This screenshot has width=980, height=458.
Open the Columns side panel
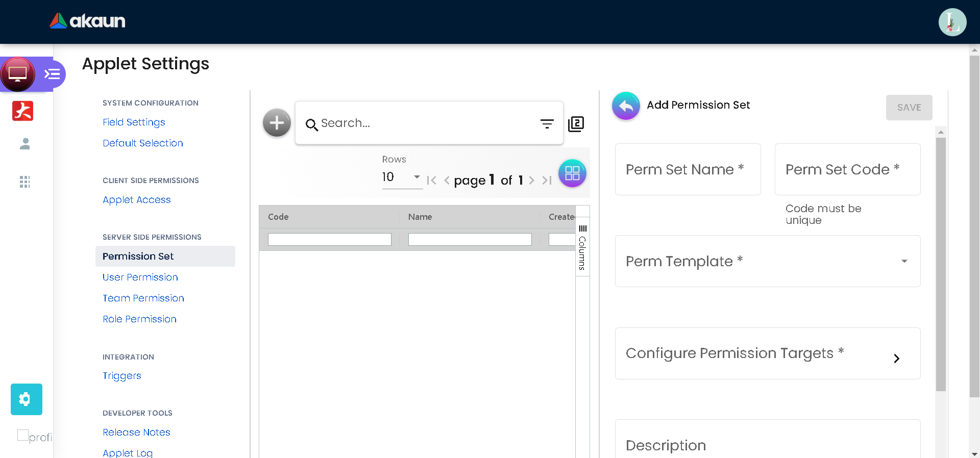tap(582, 247)
